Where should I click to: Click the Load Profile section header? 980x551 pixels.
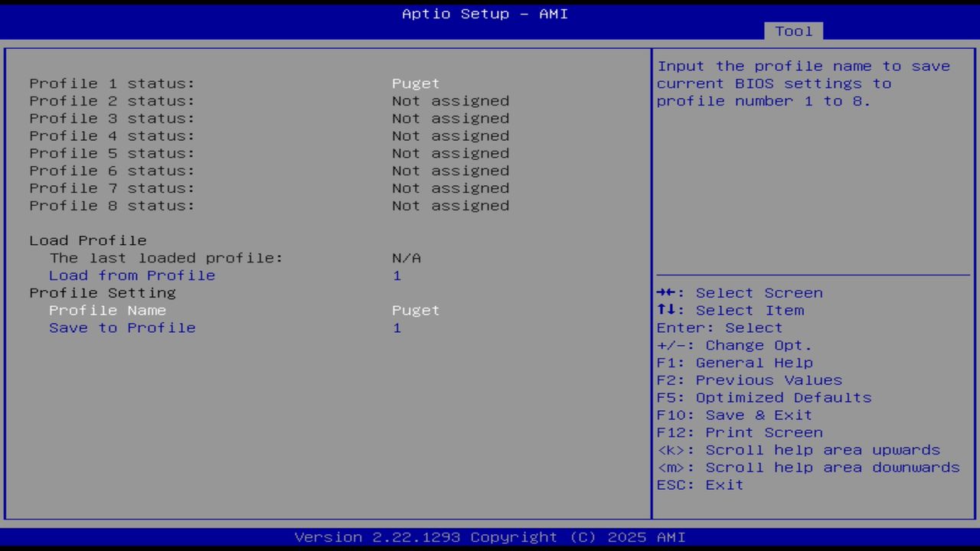87,240
